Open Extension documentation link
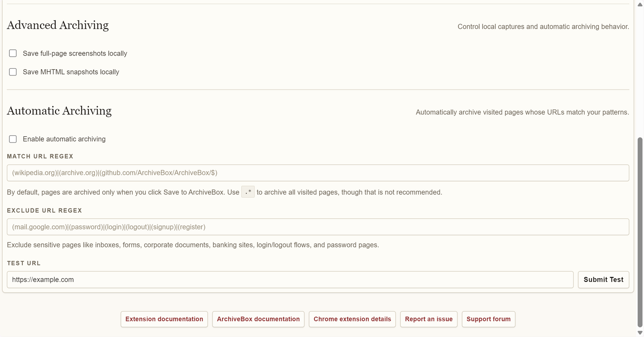 pos(164,319)
